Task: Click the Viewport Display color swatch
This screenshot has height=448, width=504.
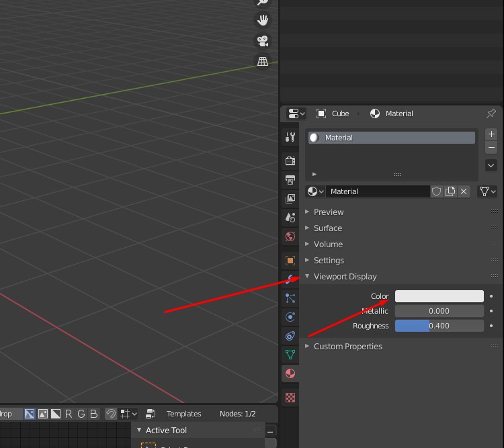Action: 439,296
